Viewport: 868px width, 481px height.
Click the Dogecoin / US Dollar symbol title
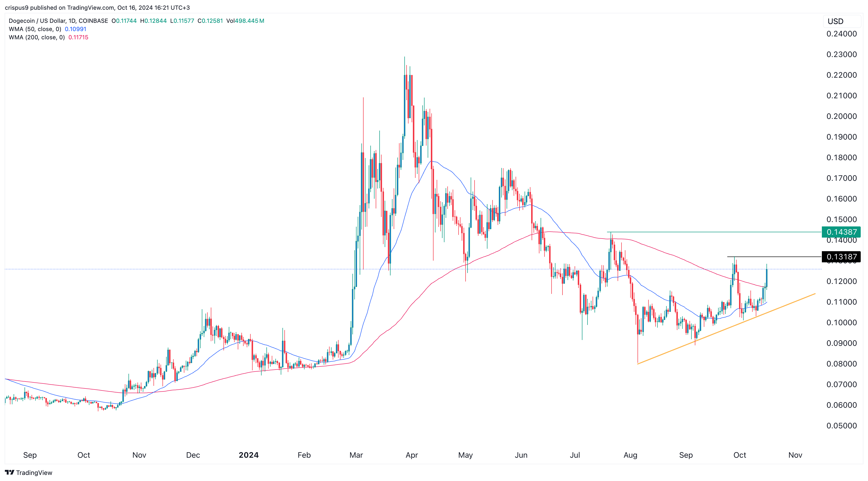[x=58, y=21]
